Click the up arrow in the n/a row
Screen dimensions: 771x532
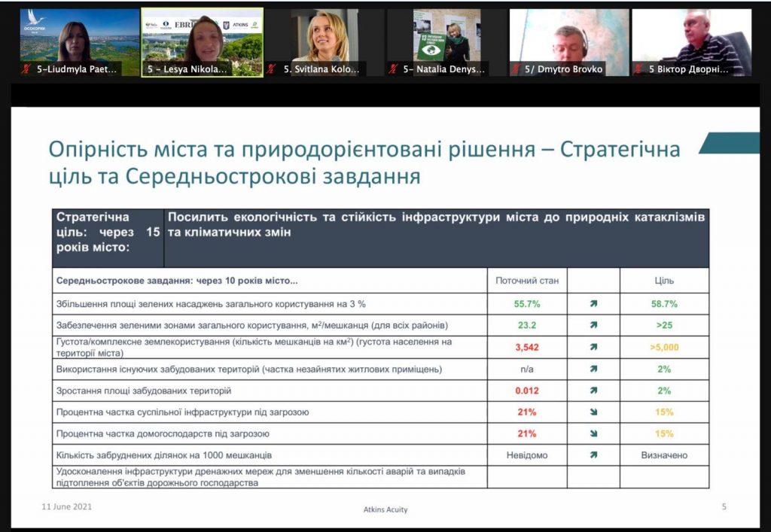(593, 369)
